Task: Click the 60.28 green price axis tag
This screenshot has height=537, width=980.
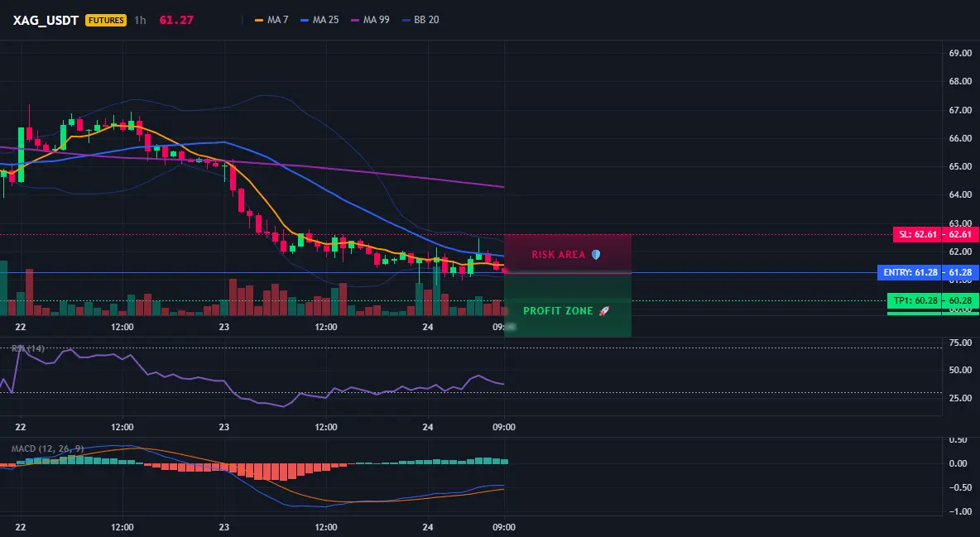Action: [961, 300]
